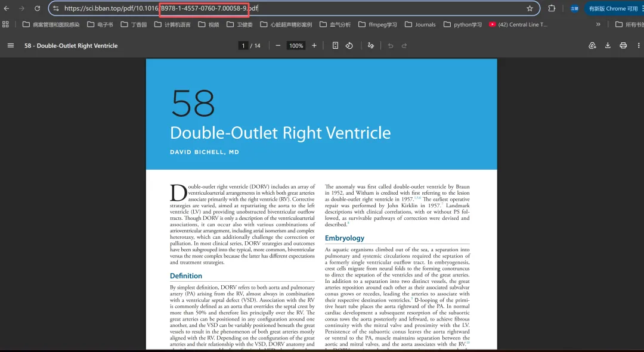Viewport: 644px width, 352px height.
Task: Click the Definition section heading
Action: pos(186,276)
